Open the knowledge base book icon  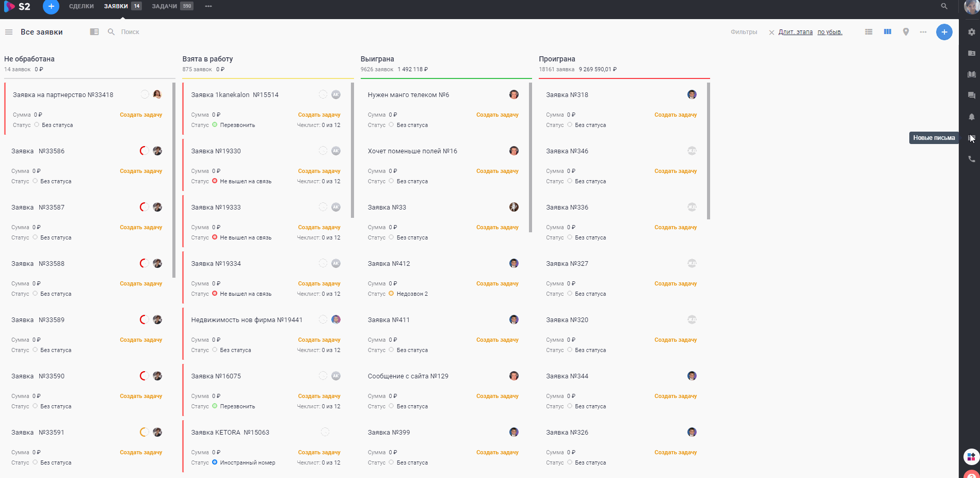click(x=972, y=73)
